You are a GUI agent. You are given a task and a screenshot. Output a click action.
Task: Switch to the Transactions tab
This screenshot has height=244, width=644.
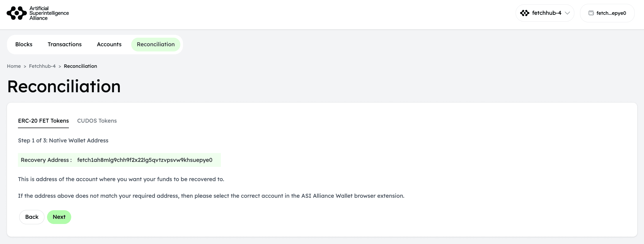pos(65,44)
